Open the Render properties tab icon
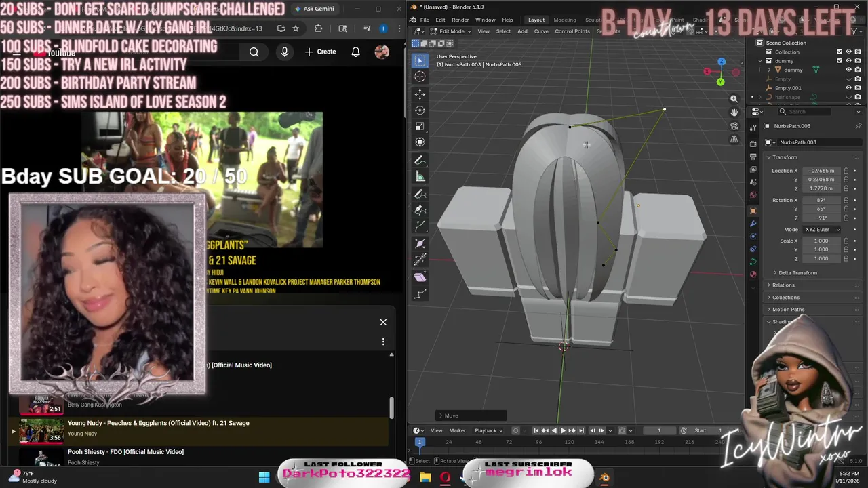This screenshot has height=488, width=868. click(753, 144)
